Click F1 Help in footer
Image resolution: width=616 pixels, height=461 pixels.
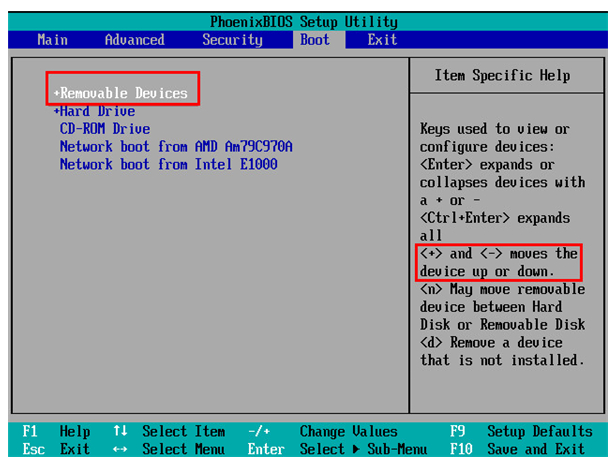56,432
